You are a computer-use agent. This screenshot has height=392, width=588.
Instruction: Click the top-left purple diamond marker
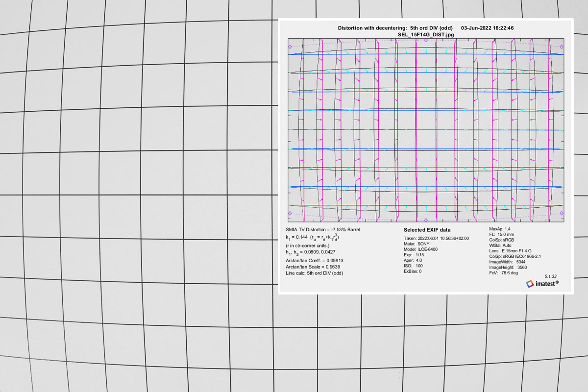[290, 47]
